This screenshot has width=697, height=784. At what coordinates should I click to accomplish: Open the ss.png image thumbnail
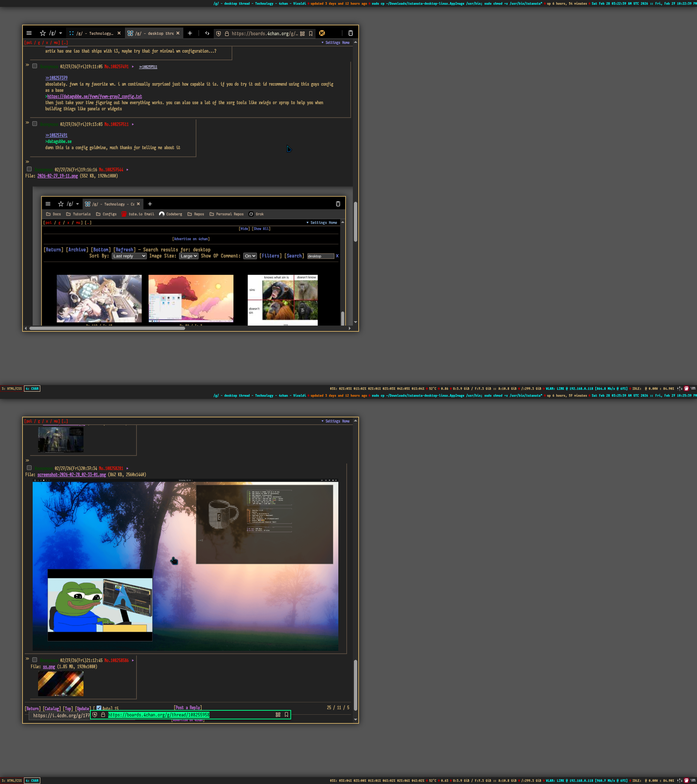tap(61, 683)
